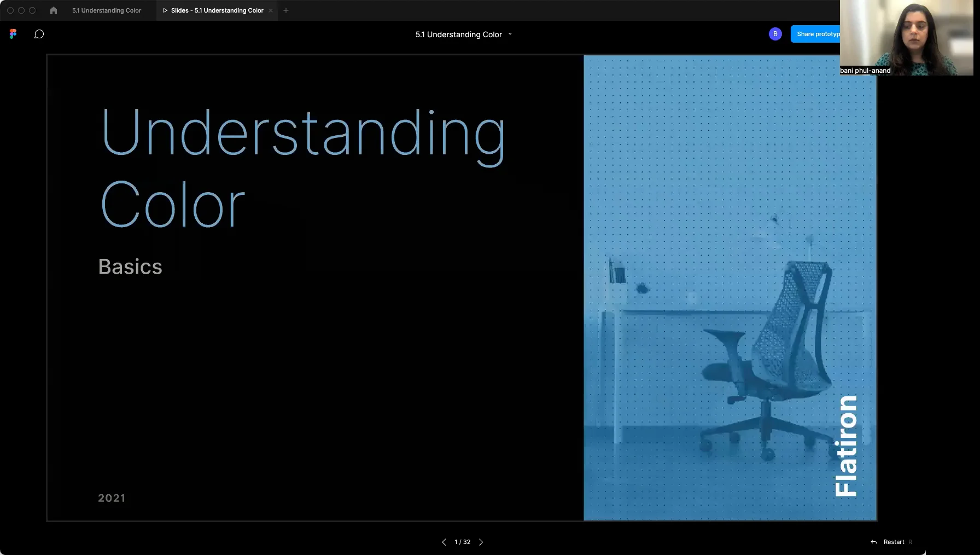Viewport: 980px width, 555px height.
Task: Click the slide counter '1 / 32'
Action: [463, 542]
